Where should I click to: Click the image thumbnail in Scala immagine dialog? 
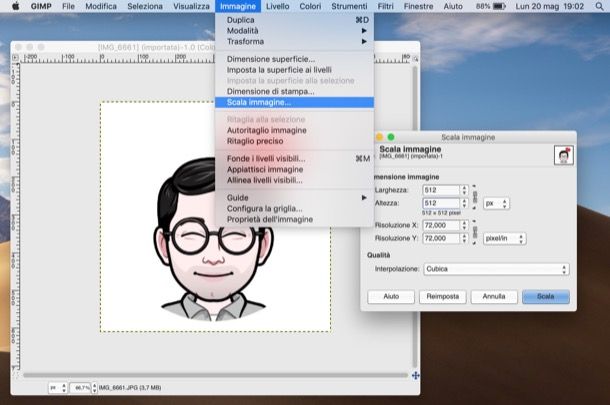tap(563, 155)
